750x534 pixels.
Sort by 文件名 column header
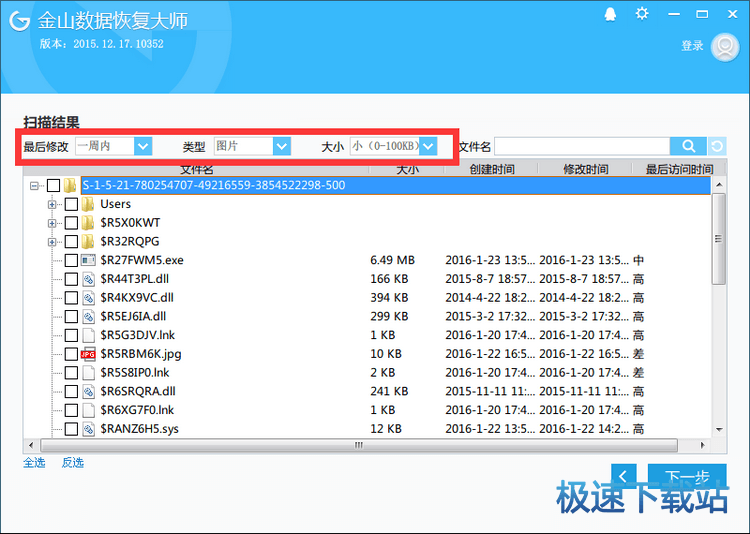(x=196, y=169)
